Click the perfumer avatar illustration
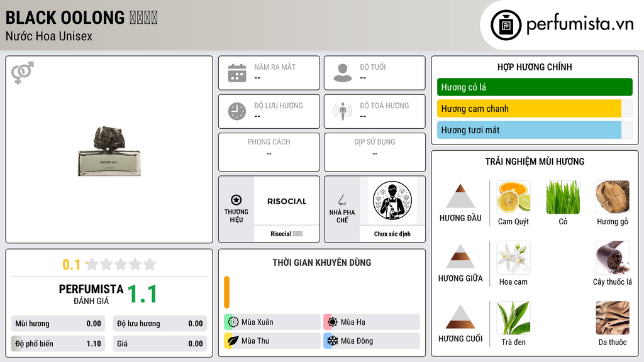Screen dimensions: 644x362 click(x=392, y=200)
